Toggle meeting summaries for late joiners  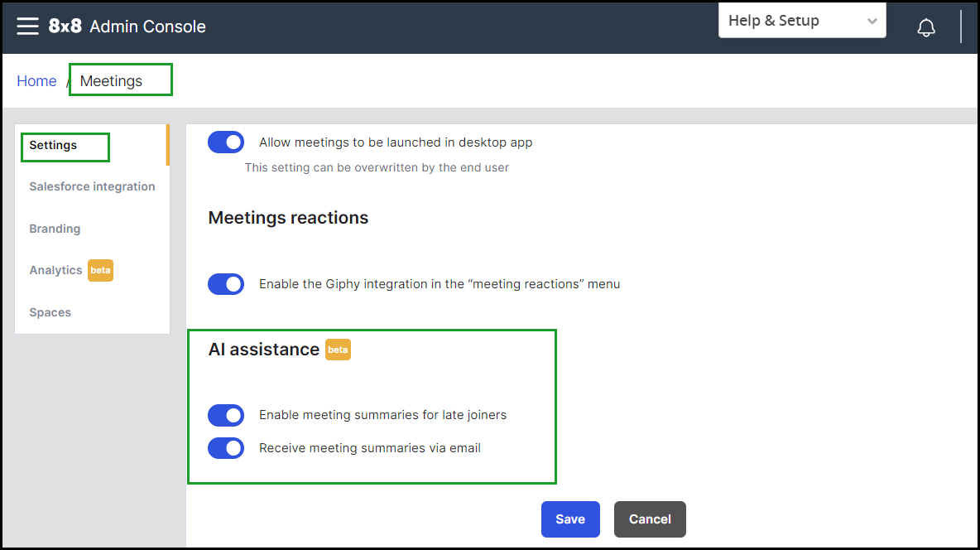click(x=226, y=415)
